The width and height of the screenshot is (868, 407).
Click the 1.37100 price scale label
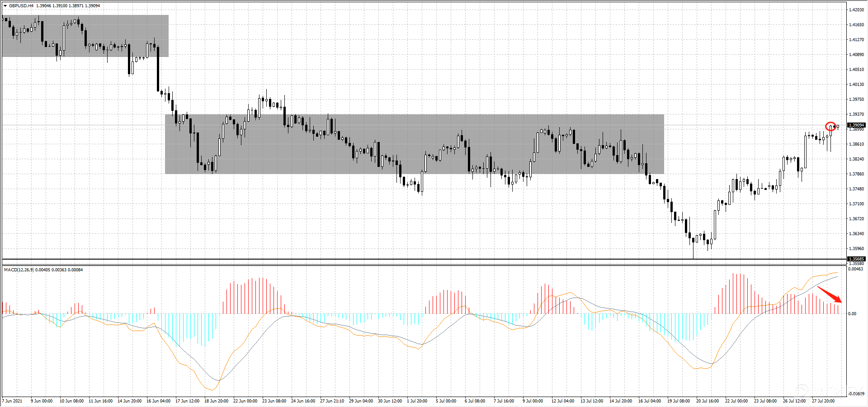coord(856,204)
